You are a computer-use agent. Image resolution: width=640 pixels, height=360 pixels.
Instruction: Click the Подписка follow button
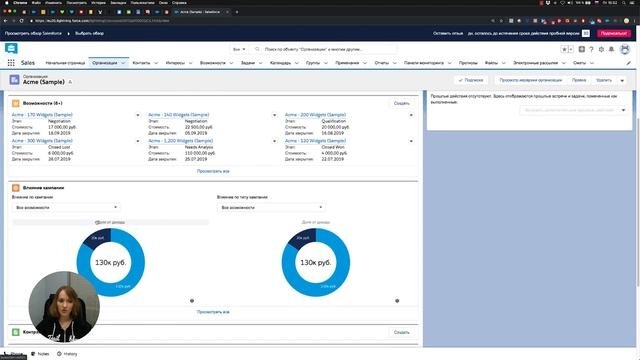tap(471, 80)
